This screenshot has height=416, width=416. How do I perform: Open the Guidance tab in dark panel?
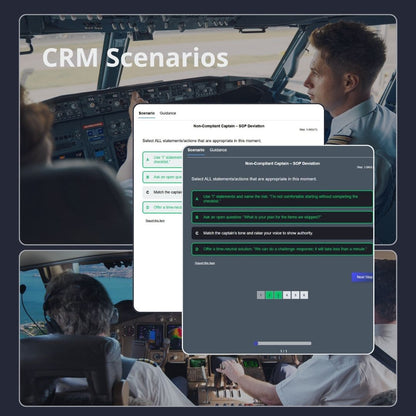[218, 150]
